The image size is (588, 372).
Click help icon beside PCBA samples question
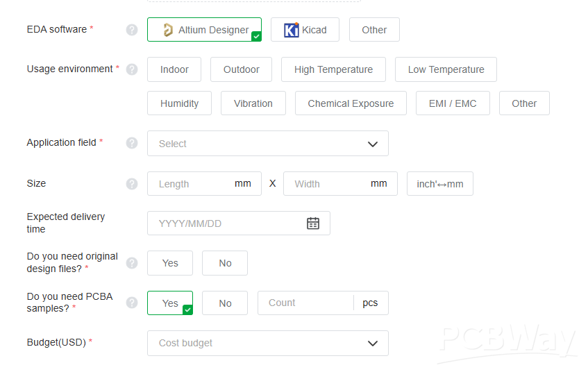tap(132, 303)
